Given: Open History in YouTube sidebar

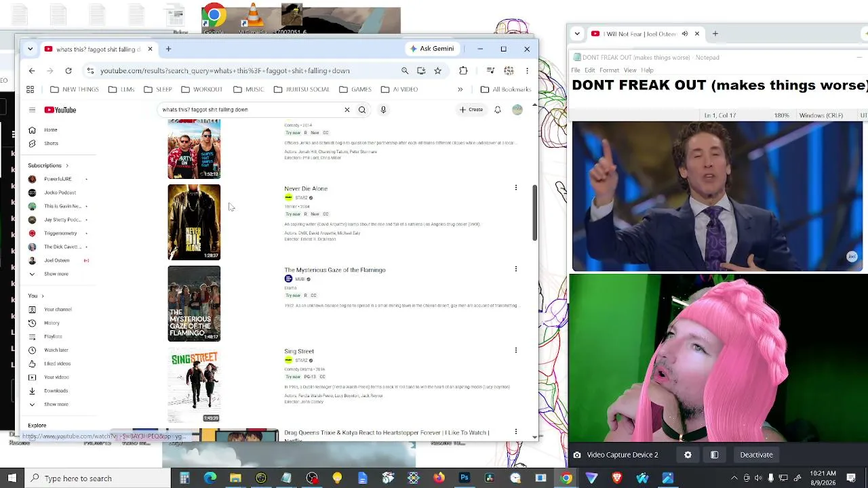Looking at the screenshot, I should pyautogui.click(x=52, y=323).
